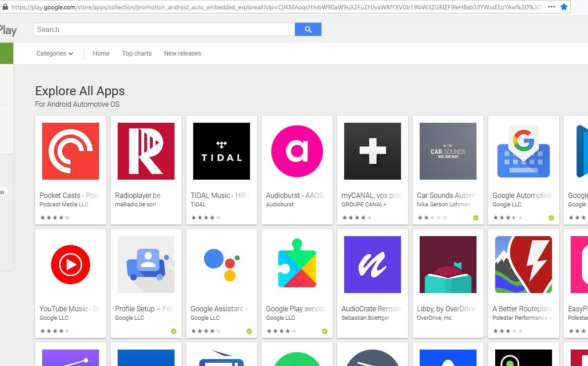Click the YouTube Music title text
The height and width of the screenshot is (366, 588).
coord(69,309)
